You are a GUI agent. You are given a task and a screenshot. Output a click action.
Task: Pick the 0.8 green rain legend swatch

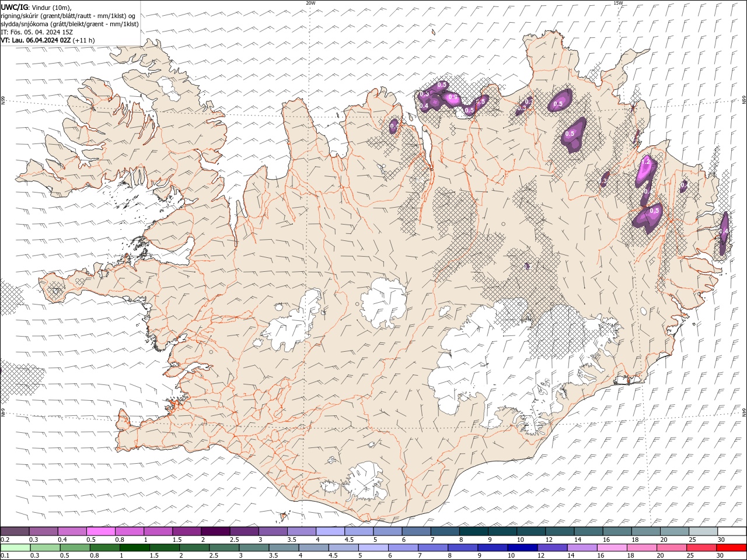click(x=104, y=548)
